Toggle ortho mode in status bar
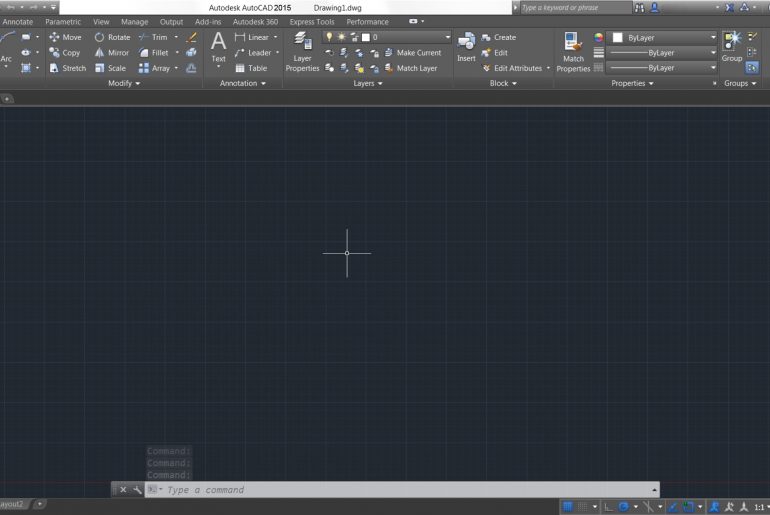 point(610,507)
